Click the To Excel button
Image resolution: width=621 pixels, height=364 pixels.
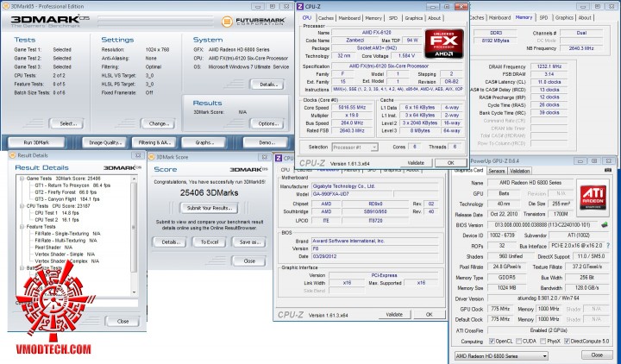pos(209,242)
